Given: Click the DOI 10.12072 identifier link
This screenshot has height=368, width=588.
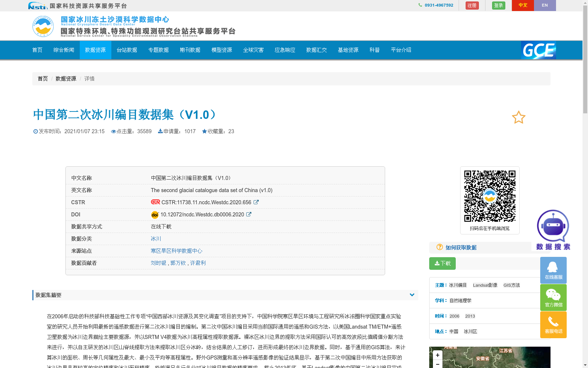Looking at the screenshot, I should 202,215.
